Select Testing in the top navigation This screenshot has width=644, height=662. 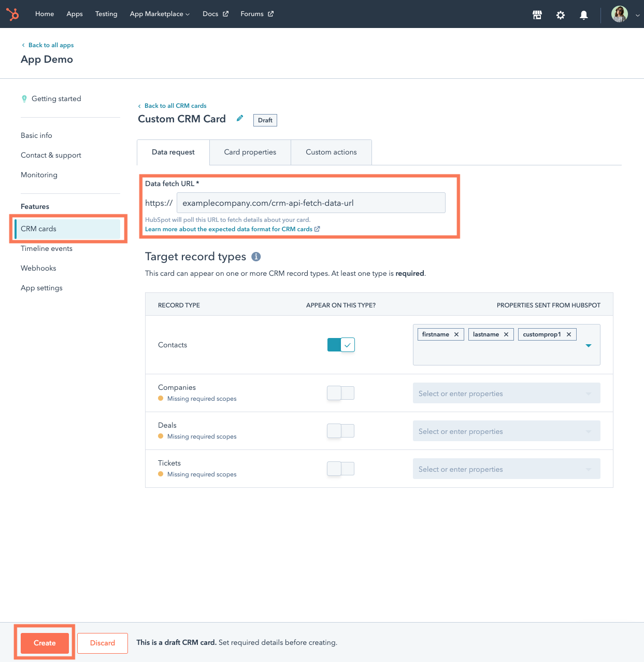pos(106,14)
